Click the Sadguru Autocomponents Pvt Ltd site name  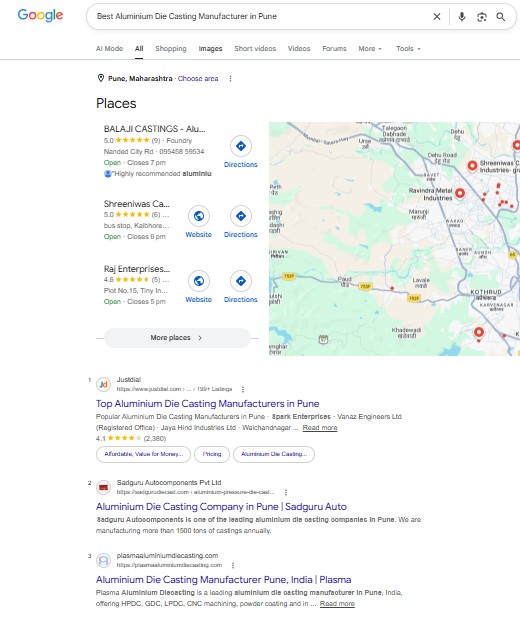(x=169, y=482)
